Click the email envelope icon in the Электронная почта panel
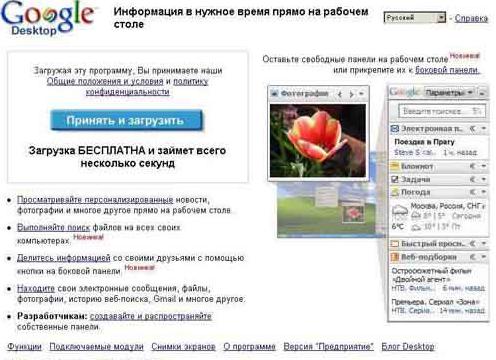The width and height of the screenshot is (496, 360). coord(395,129)
